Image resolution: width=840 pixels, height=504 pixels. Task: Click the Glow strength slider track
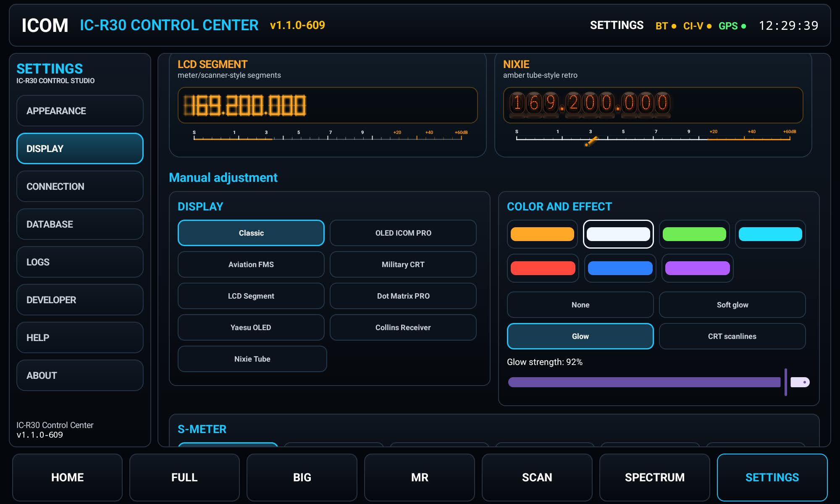659,382
